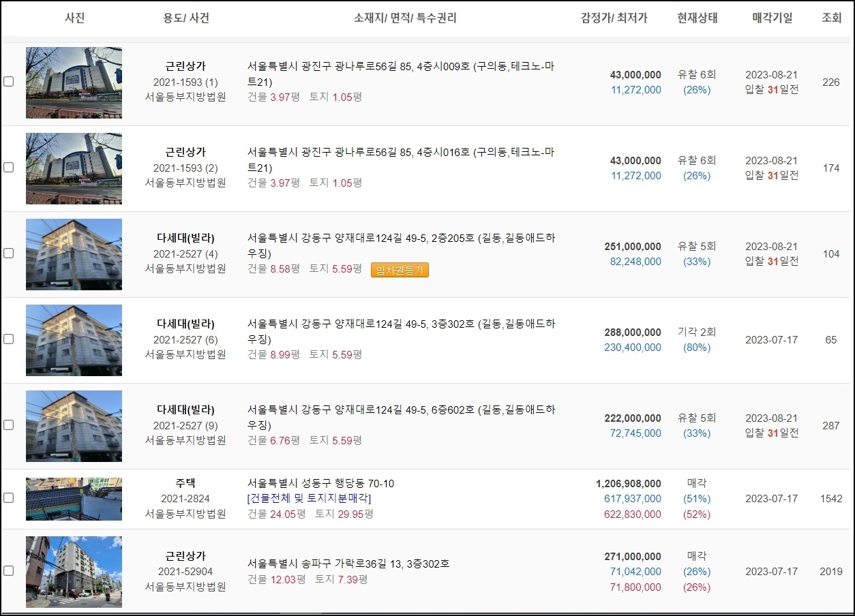The width and height of the screenshot is (855, 616).
Task: Click 기각 2회 status
Action: [697, 333]
